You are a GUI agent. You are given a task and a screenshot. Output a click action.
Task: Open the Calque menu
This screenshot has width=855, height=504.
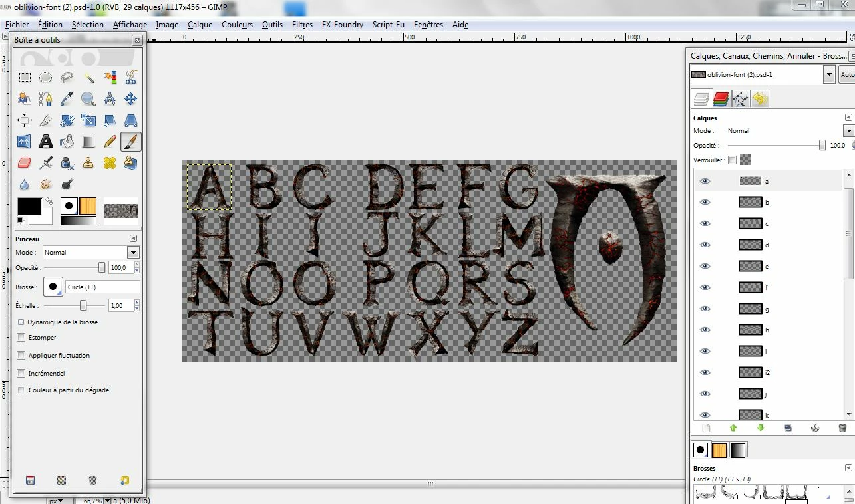click(200, 25)
